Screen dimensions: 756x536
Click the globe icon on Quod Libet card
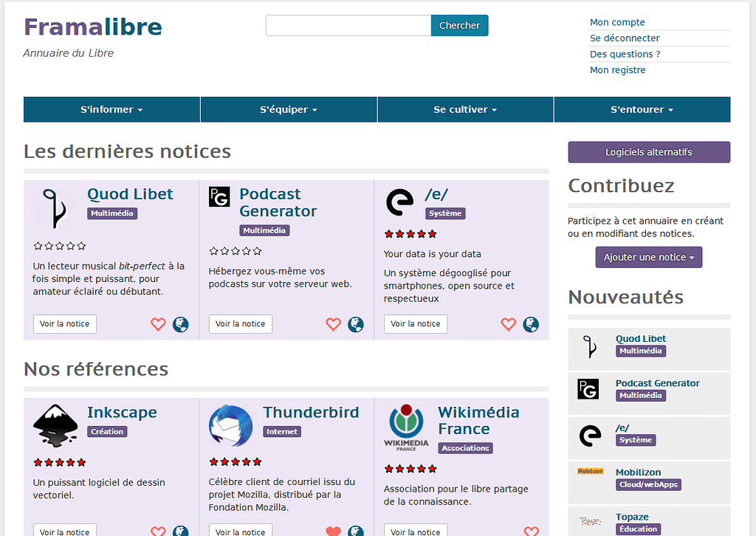(x=181, y=324)
